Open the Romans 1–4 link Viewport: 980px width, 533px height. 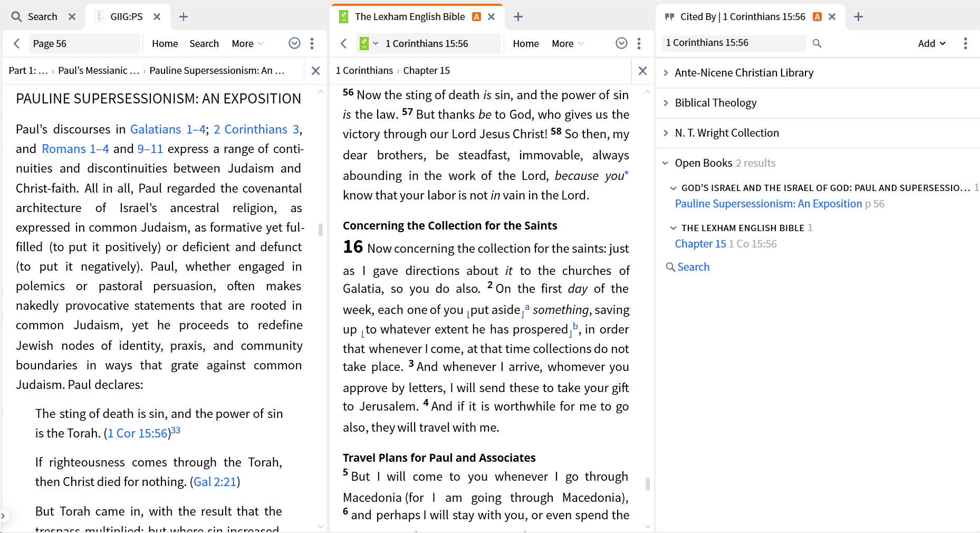click(x=75, y=149)
